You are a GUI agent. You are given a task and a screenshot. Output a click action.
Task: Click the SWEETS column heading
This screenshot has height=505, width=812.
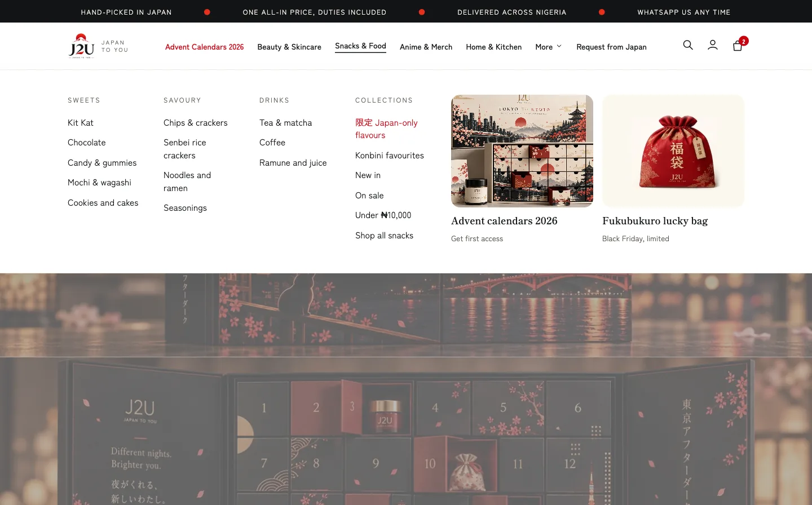tap(84, 100)
